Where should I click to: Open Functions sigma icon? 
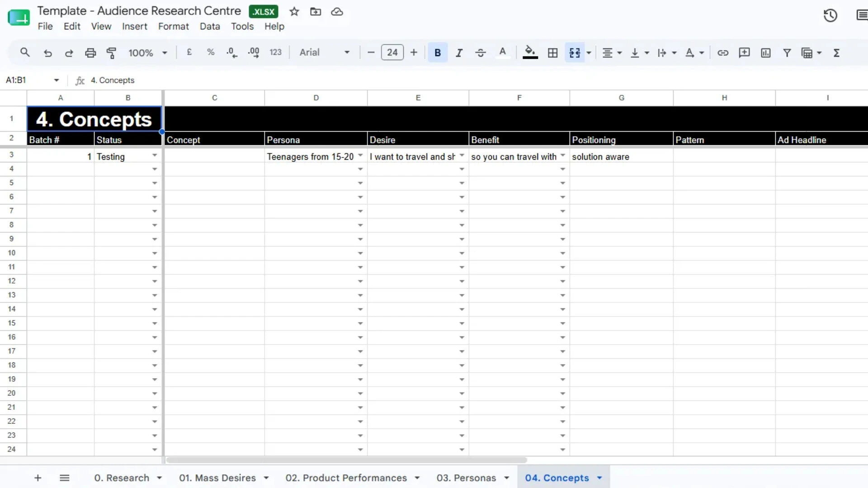[836, 53]
